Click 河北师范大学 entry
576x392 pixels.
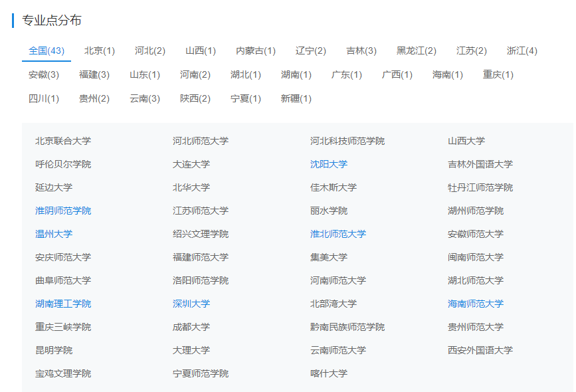(x=201, y=141)
